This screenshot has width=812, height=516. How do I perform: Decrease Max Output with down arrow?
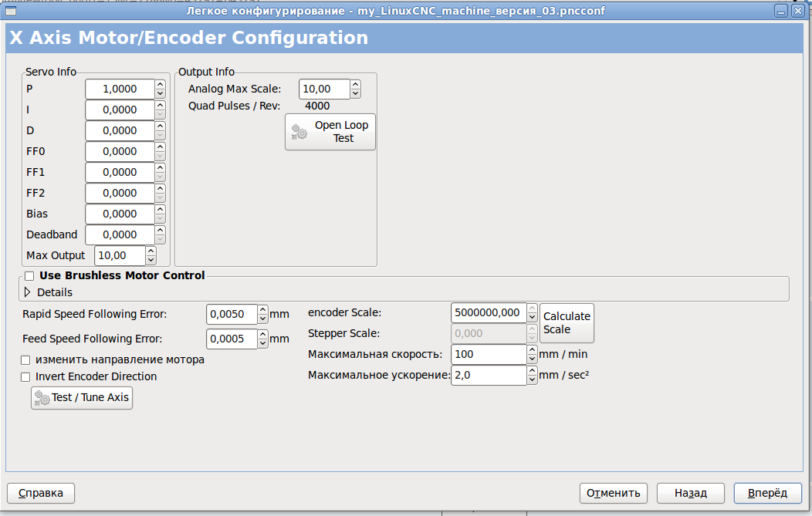click(x=151, y=260)
